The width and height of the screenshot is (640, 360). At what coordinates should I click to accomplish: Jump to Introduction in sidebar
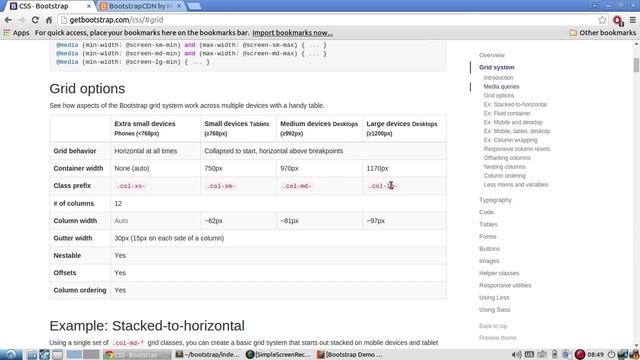(x=498, y=78)
